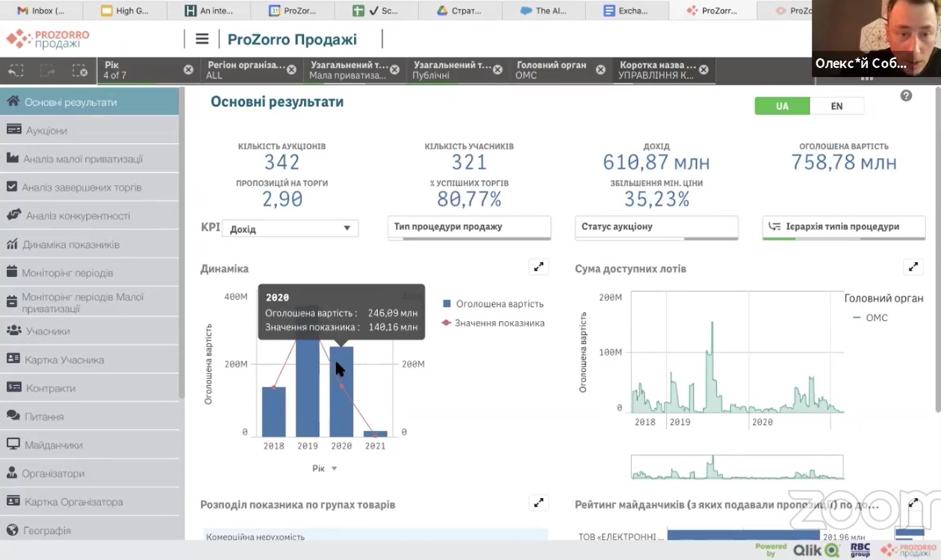The height and width of the screenshot is (560, 941).
Task: Open the Статус аукціону filter button
Action: click(656, 227)
